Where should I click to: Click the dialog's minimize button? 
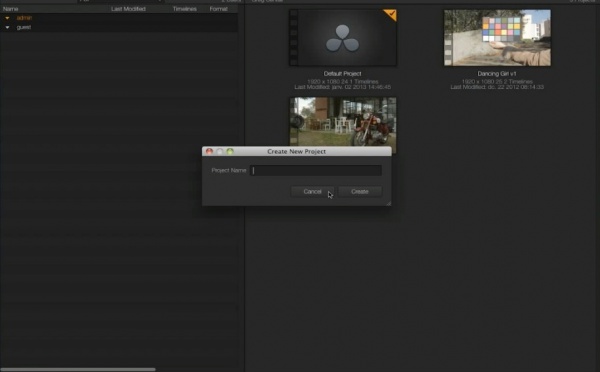(220, 152)
